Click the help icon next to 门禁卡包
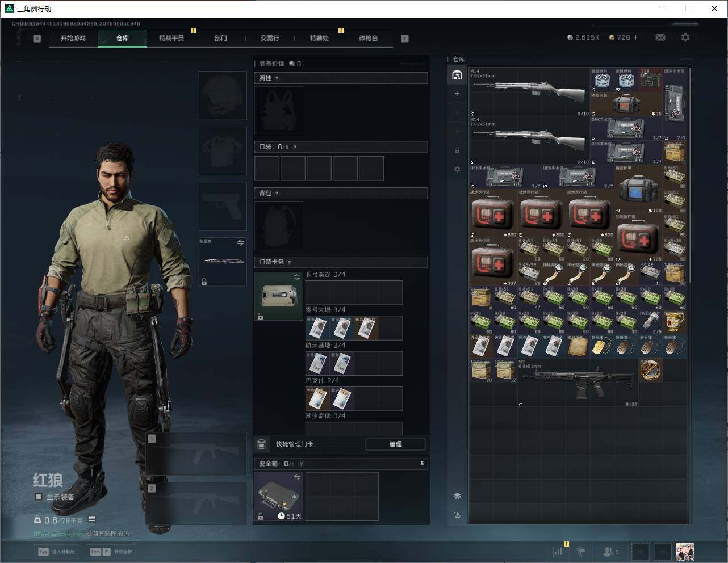728x563 pixels. tap(290, 262)
